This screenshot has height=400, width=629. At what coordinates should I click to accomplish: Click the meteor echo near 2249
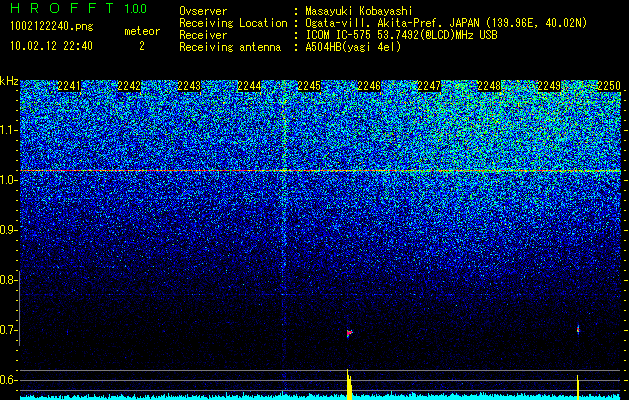[578, 330]
